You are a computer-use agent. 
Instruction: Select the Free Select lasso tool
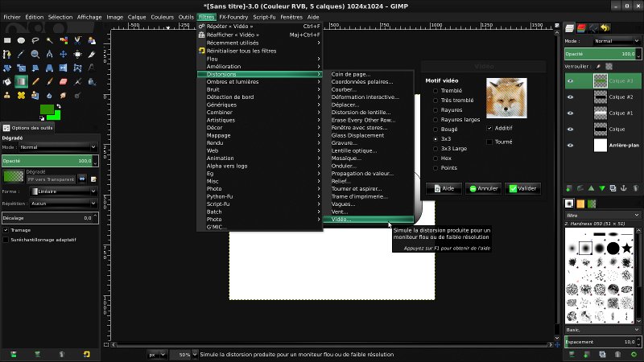pos(35,40)
